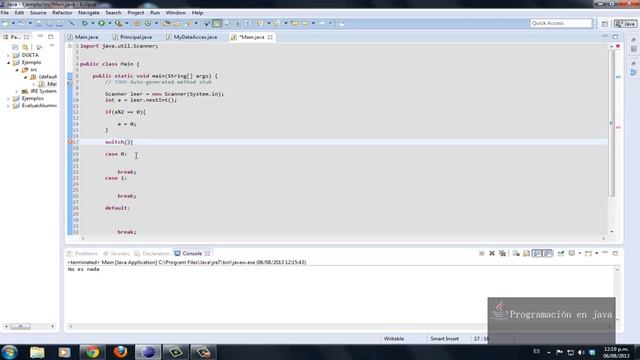Viewport: 640px width, 360px height.
Task: Open the Source menu
Action: click(x=38, y=13)
